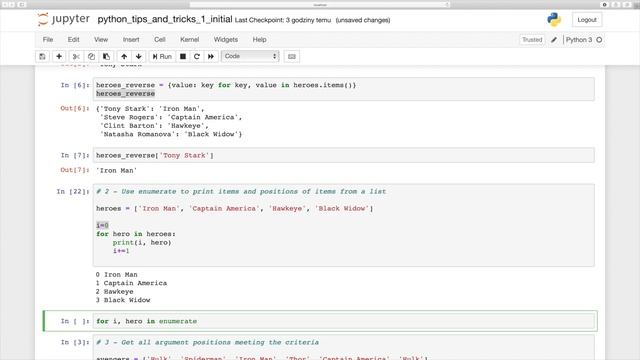Copy selected cells icon

(x=91, y=56)
